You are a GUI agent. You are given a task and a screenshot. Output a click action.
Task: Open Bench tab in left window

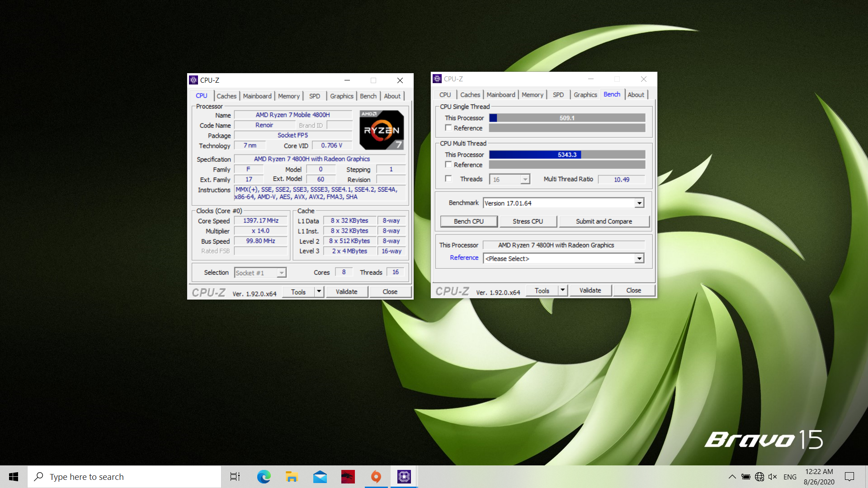368,96
